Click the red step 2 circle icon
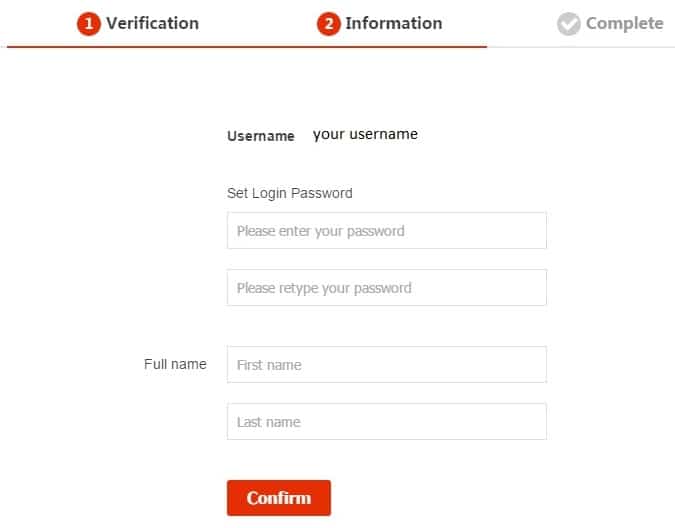Screen dimensions: 675x528 tap(329, 24)
